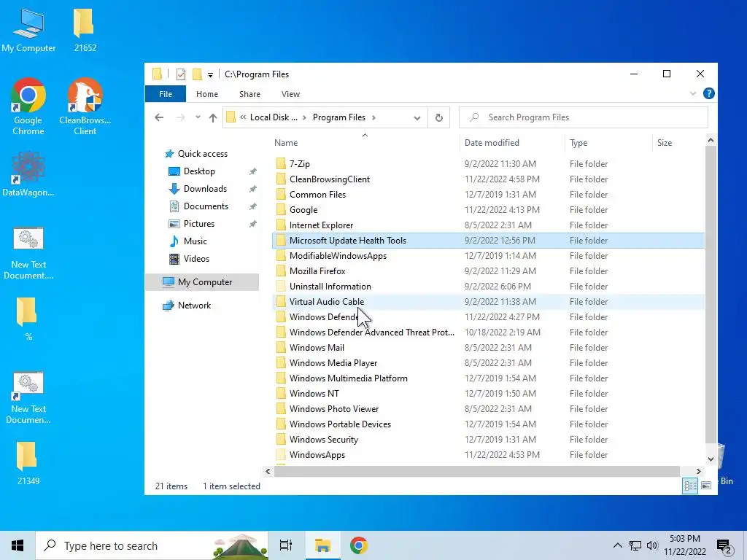Expand address bar history dropdown
Viewport: 747px width, 560px height.
(x=417, y=117)
